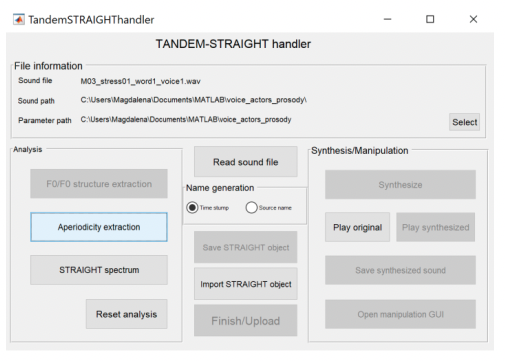This screenshot has height=361, width=505.
Task: Select the Time stamp radio button
Action: click(192, 207)
